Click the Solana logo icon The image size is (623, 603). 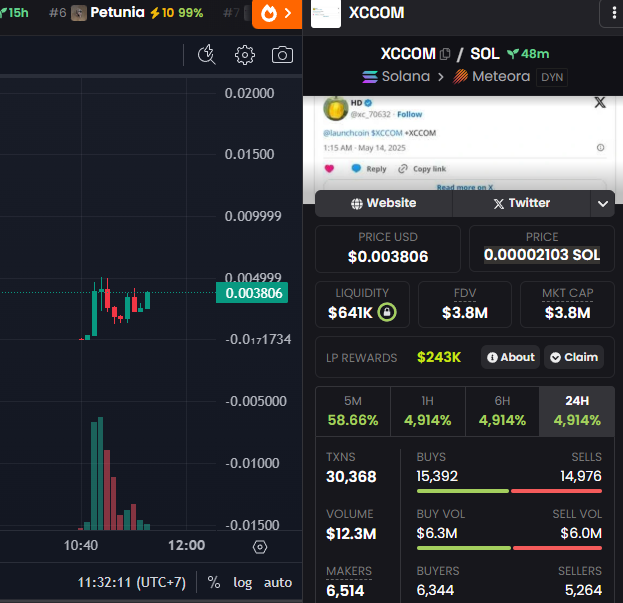coord(370,76)
